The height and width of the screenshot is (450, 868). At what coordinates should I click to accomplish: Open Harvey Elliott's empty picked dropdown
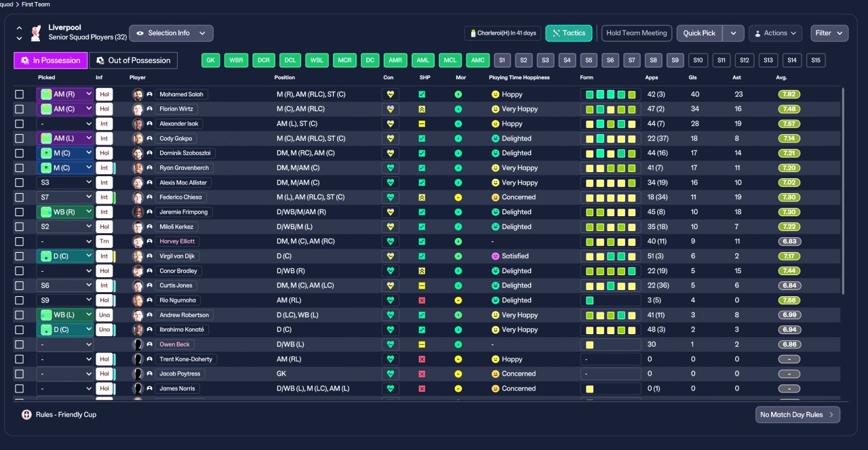pos(65,241)
